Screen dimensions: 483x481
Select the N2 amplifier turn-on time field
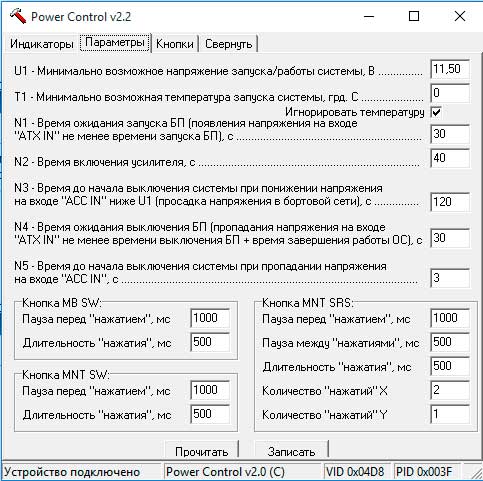(450, 158)
